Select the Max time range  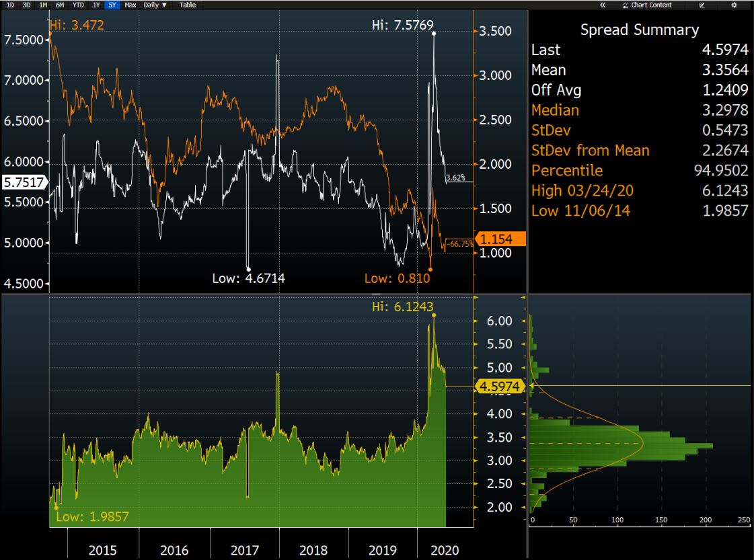[x=130, y=5]
